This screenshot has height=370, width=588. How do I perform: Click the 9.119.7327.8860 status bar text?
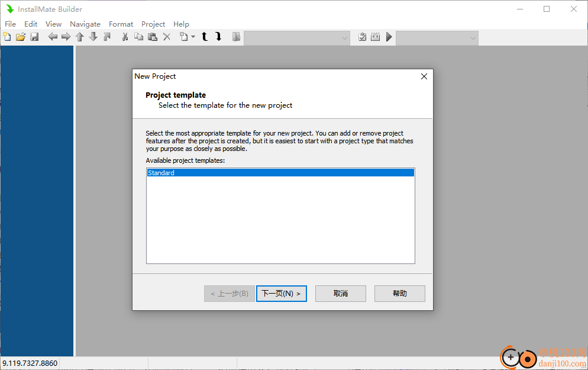[x=30, y=363]
